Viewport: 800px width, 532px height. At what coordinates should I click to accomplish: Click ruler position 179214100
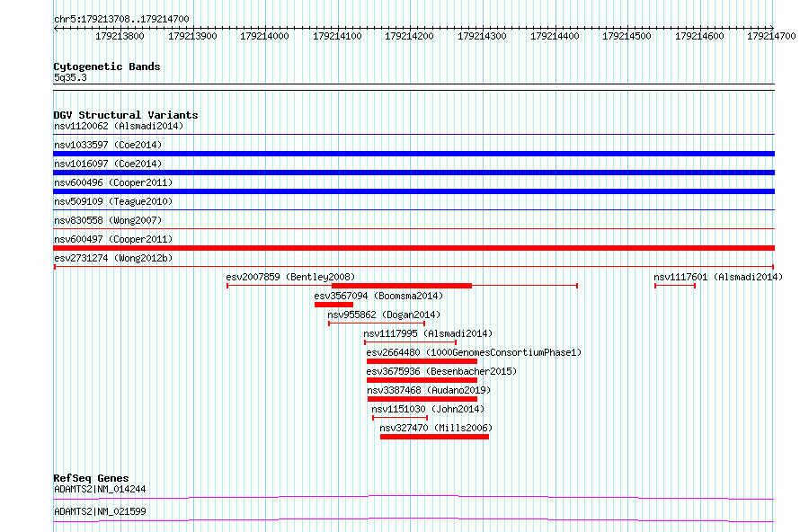tap(337, 36)
